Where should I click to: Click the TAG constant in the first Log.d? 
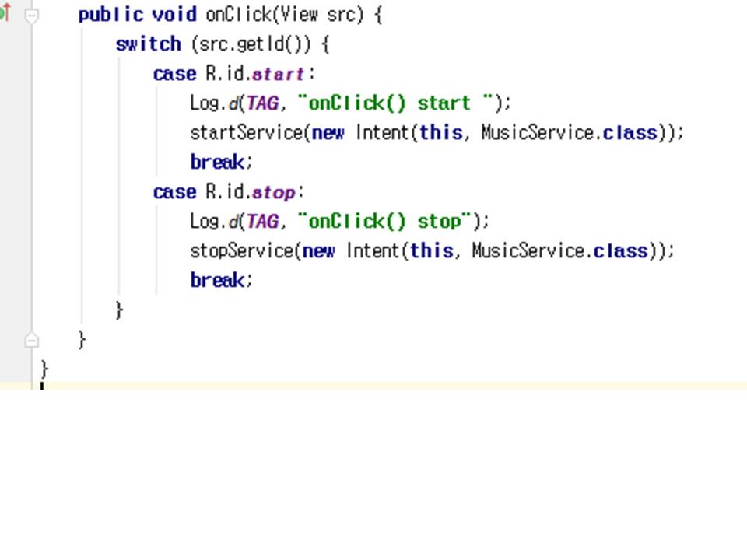pos(262,103)
